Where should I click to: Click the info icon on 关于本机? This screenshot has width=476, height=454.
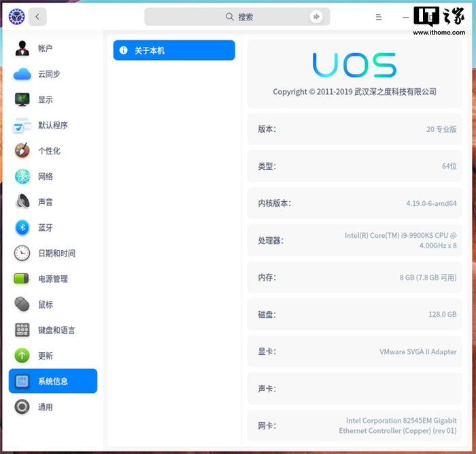[123, 50]
